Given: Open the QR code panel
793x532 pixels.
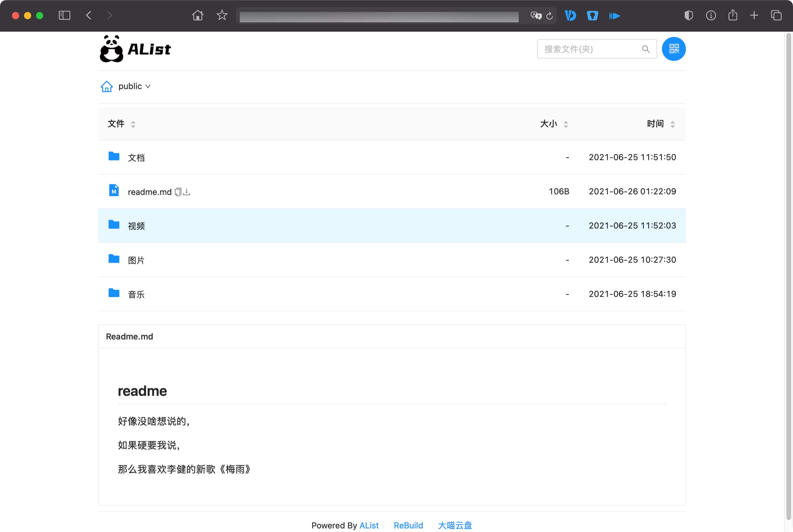Looking at the screenshot, I should click(x=674, y=49).
